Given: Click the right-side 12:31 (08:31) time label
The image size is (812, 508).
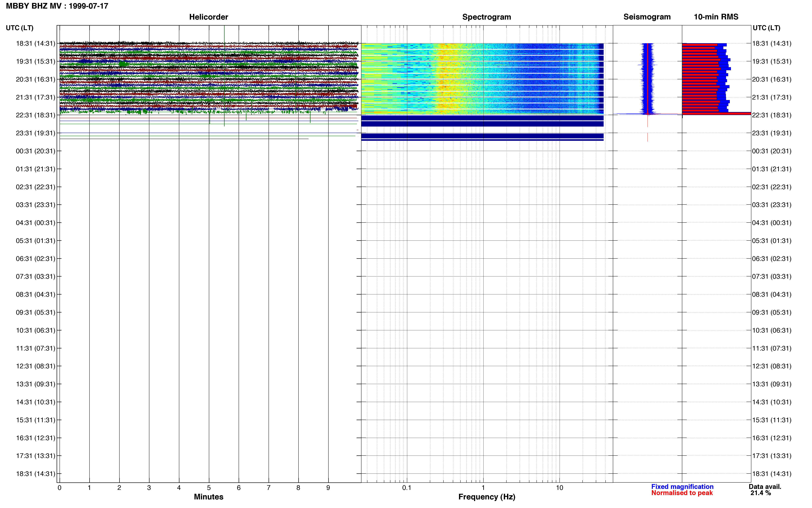Looking at the screenshot, I should [x=772, y=366].
